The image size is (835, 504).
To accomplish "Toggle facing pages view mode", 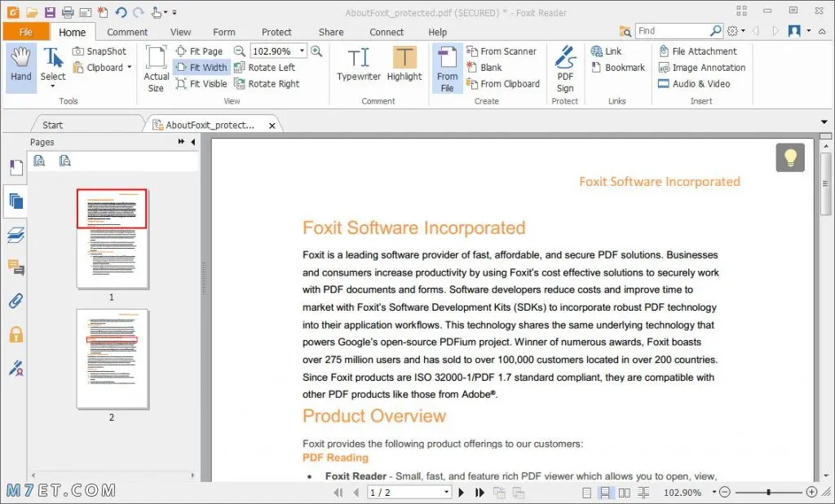I will (624, 493).
